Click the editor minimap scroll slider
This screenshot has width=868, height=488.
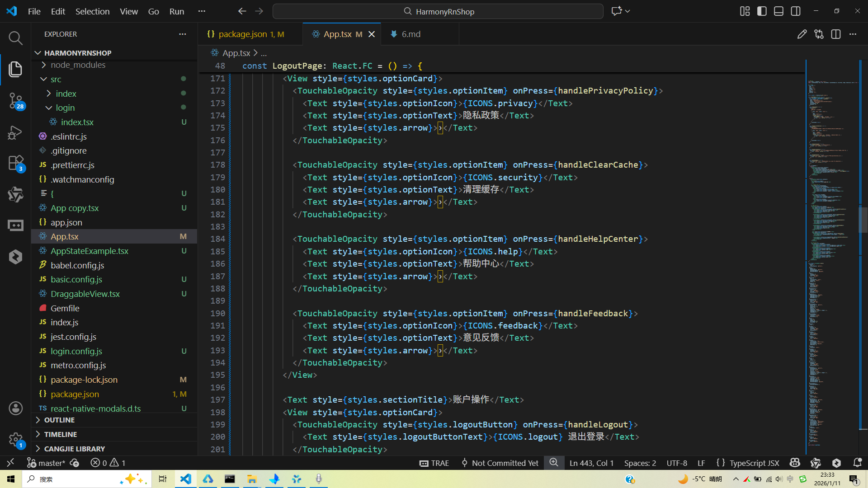(863, 220)
